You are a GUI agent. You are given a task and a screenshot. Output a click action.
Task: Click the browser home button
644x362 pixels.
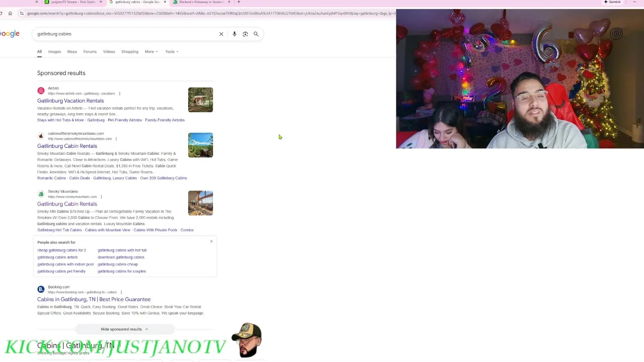(10, 13)
